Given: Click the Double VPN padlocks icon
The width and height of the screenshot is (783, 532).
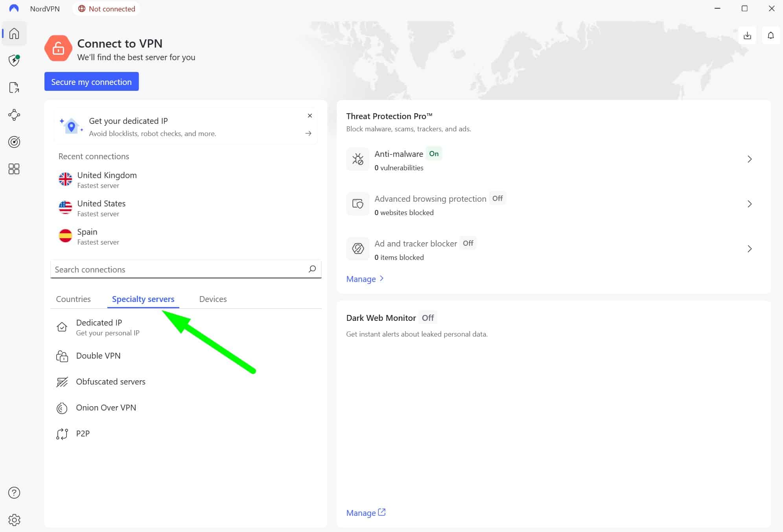Looking at the screenshot, I should tap(62, 356).
